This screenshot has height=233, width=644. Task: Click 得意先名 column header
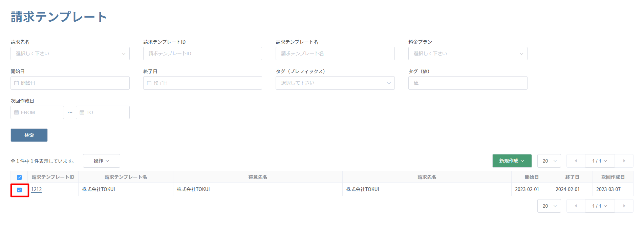258,177
